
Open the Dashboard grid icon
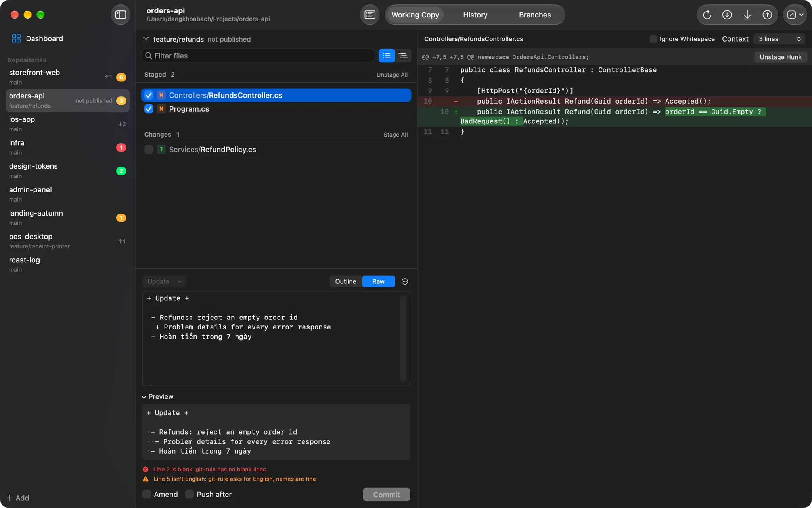coord(16,38)
